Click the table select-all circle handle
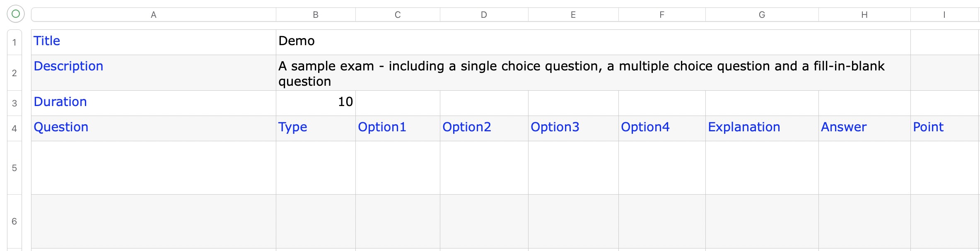The height and width of the screenshot is (251, 980). (16, 14)
